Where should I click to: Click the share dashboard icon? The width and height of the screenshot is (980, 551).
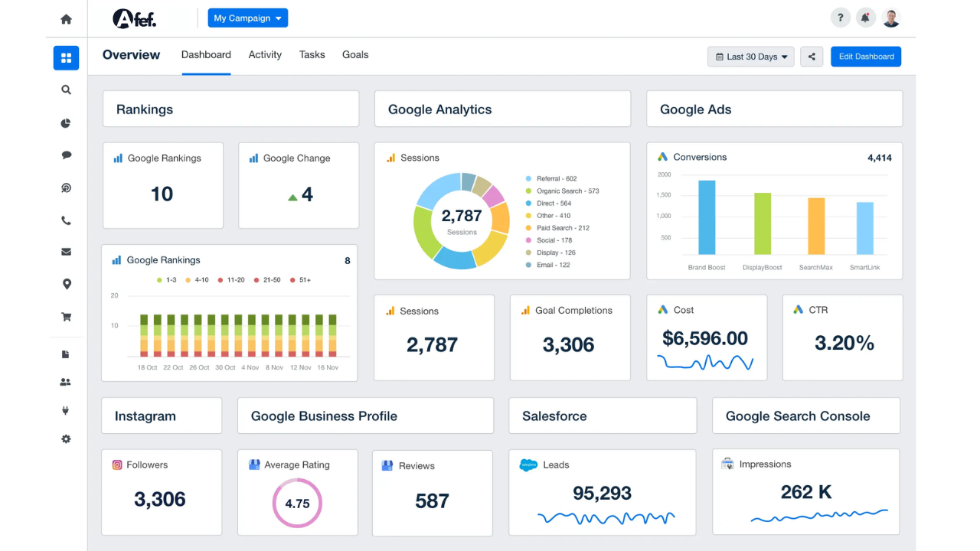[x=812, y=56]
